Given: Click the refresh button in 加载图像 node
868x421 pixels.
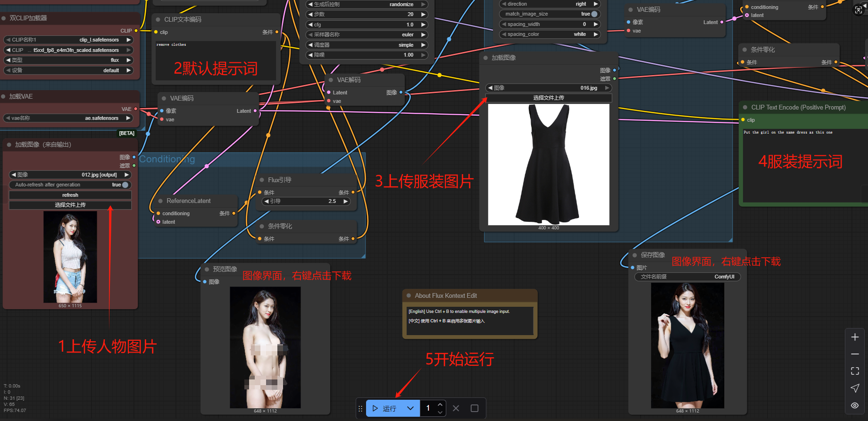Looking at the screenshot, I should (70, 195).
